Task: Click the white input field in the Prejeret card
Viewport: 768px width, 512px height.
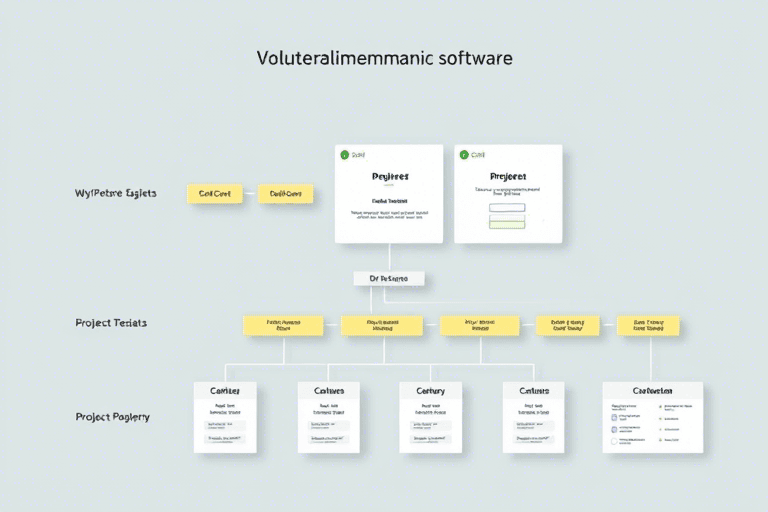Action: [507, 208]
